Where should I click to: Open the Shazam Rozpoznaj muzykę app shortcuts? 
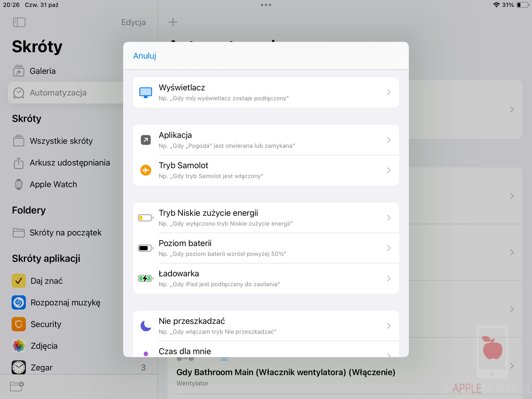pos(19,303)
